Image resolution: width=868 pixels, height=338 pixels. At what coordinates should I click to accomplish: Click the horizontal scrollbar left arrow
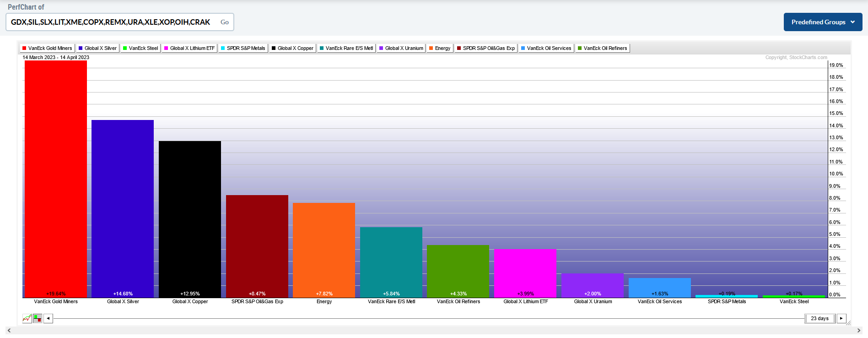9,330
